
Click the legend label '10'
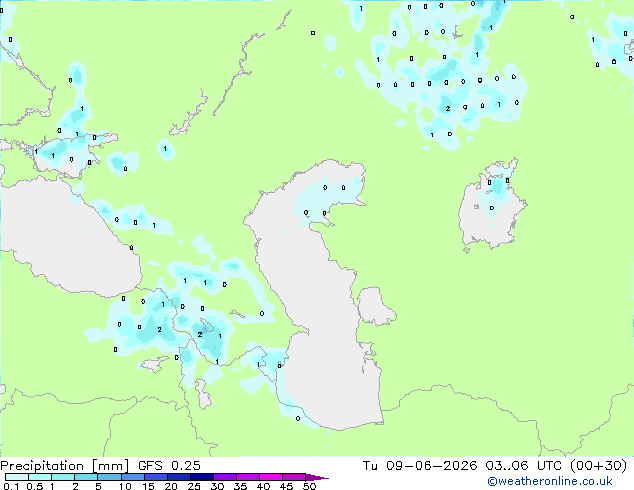125,486
